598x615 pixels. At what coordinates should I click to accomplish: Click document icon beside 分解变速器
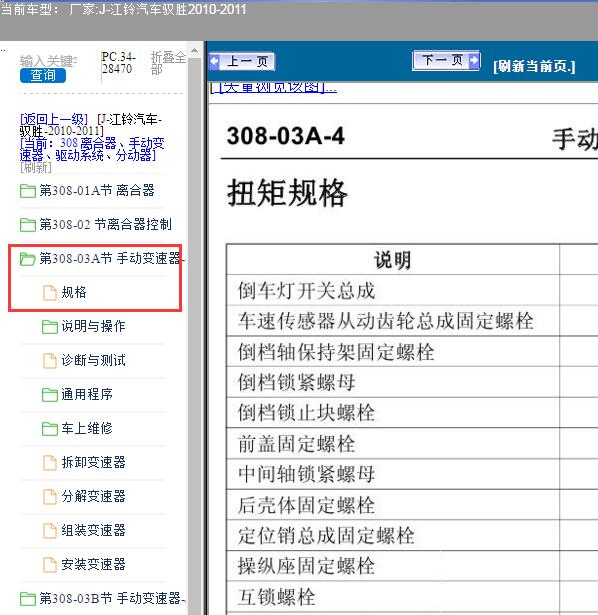pyautogui.click(x=50, y=497)
